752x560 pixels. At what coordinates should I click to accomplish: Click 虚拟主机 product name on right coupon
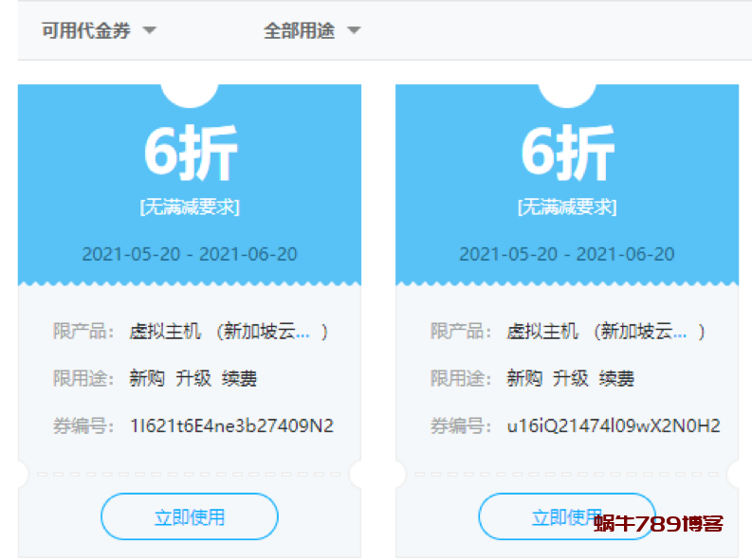(x=542, y=332)
